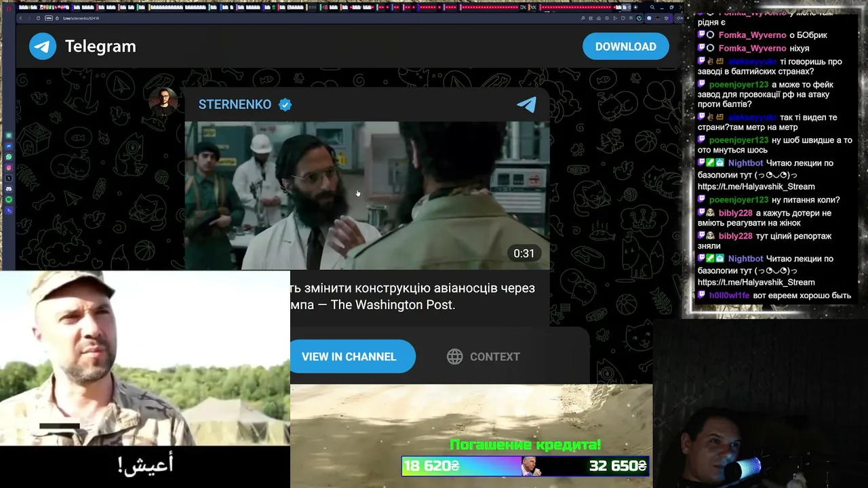Click the globe icon next to CONTEXT

point(454,357)
